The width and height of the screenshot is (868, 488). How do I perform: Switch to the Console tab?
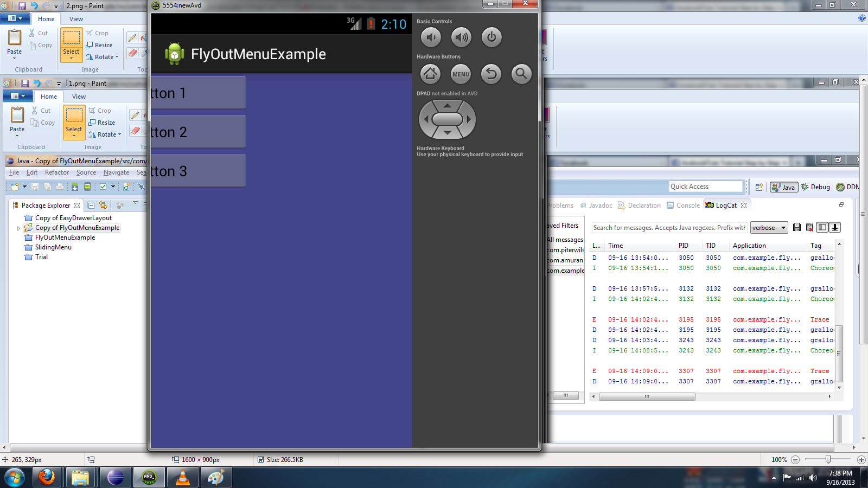tap(684, 206)
